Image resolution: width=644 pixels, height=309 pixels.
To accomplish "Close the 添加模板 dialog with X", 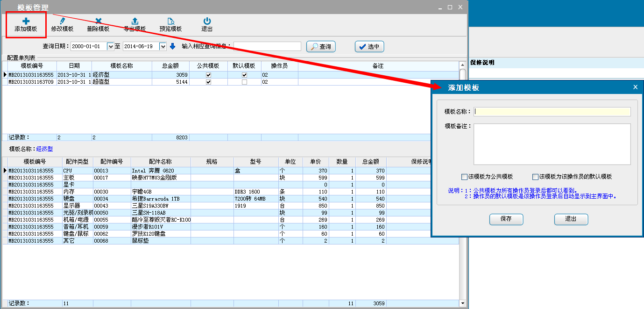I will pos(635,87).
